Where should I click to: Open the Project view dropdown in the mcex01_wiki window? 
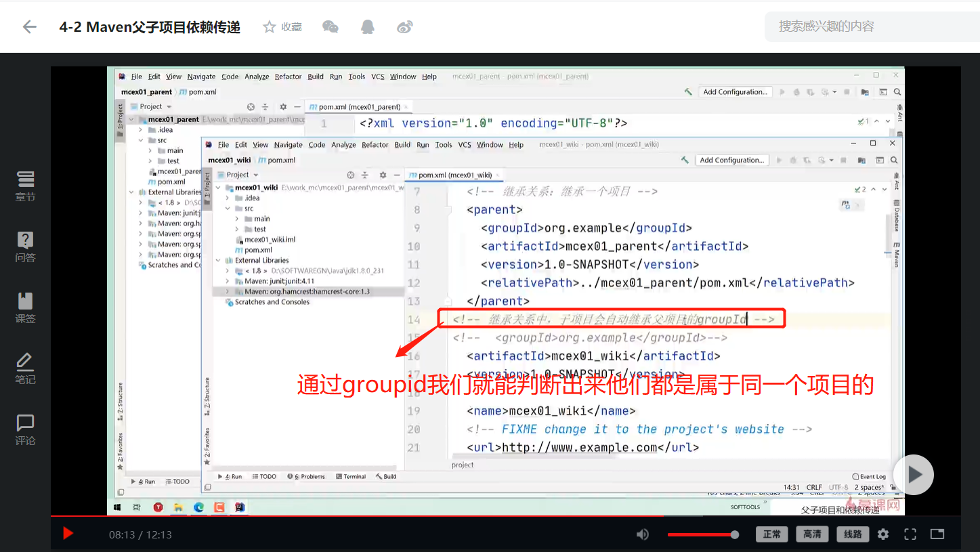242,175
